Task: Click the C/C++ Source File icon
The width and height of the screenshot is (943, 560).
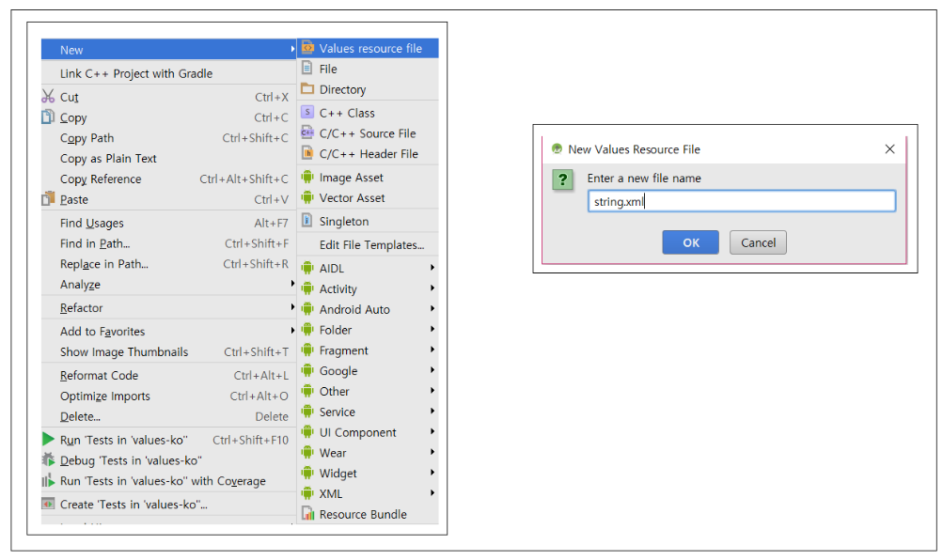Action: click(307, 132)
